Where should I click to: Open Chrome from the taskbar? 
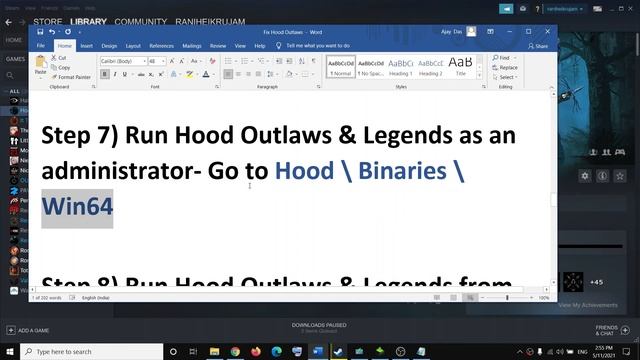tap(235, 351)
